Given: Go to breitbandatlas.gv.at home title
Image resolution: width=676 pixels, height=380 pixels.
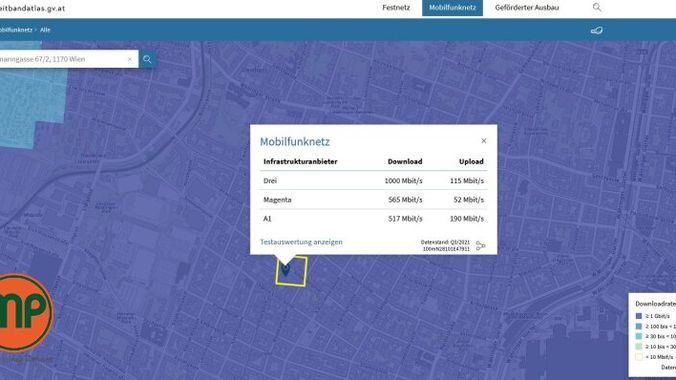Looking at the screenshot, I should point(32,8).
